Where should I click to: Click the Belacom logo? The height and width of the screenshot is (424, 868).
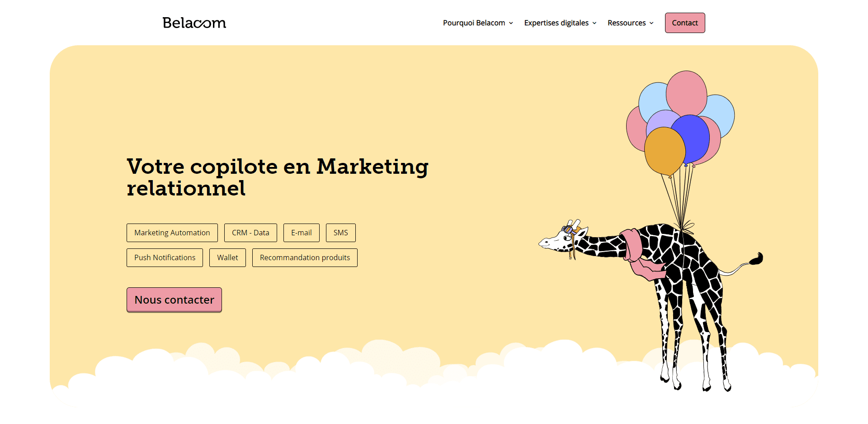point(194,23)
